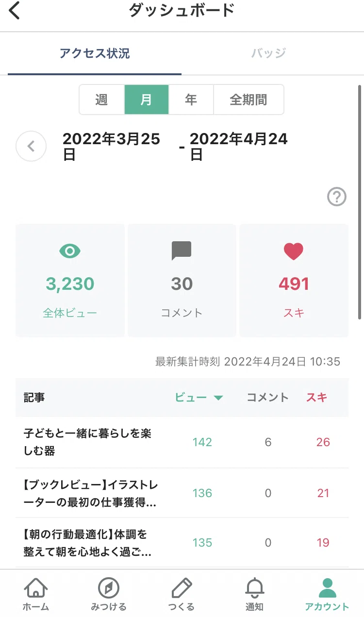Go to Home via the house icon
364x617 pixels.
coord(35,588)
